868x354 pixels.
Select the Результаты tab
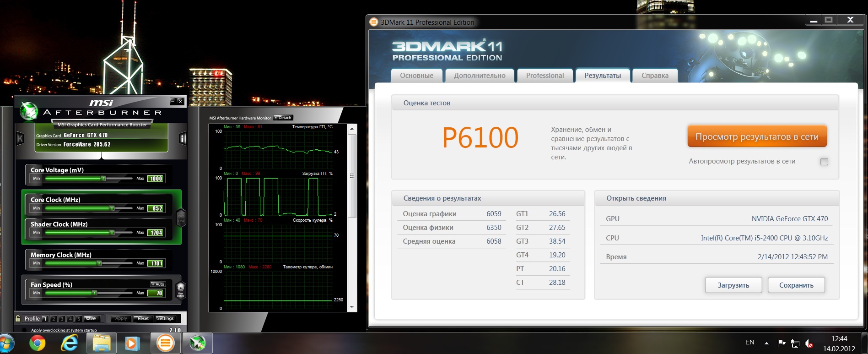click(603, 76)
